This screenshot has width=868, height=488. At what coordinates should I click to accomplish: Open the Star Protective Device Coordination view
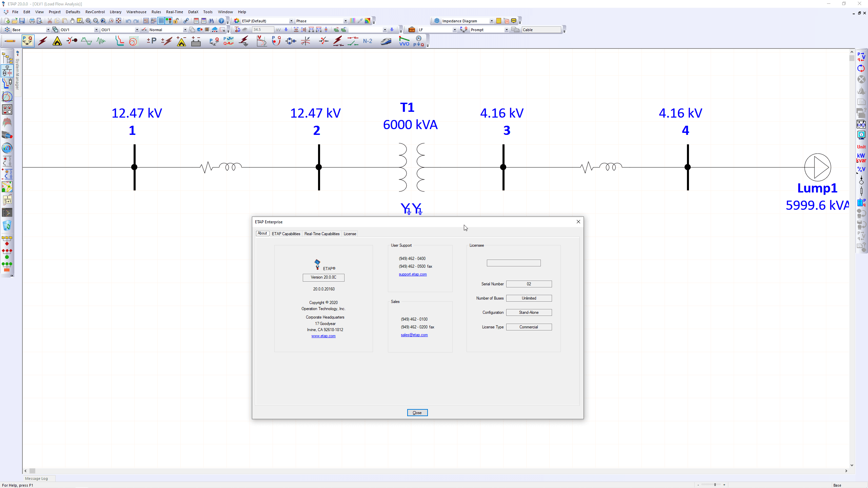coord(119,41)
